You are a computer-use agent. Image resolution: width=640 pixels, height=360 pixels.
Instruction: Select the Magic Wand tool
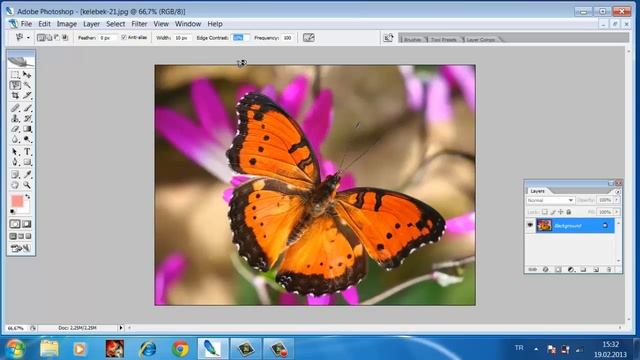[x=27, y=85]
